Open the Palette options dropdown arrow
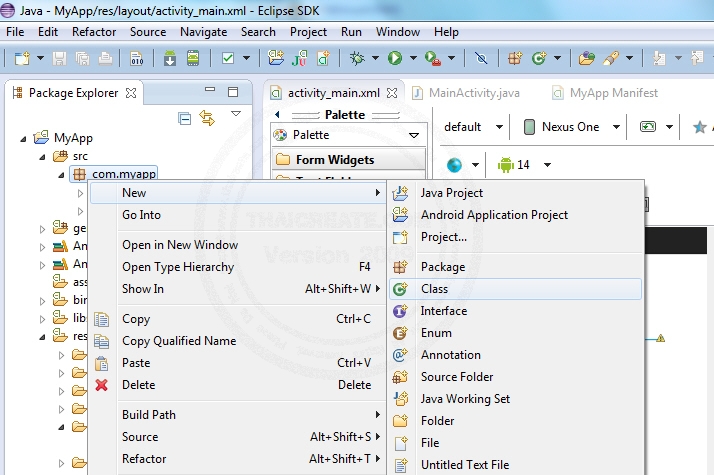Screen dimensions: 714x475 click(x=414, y=135)
